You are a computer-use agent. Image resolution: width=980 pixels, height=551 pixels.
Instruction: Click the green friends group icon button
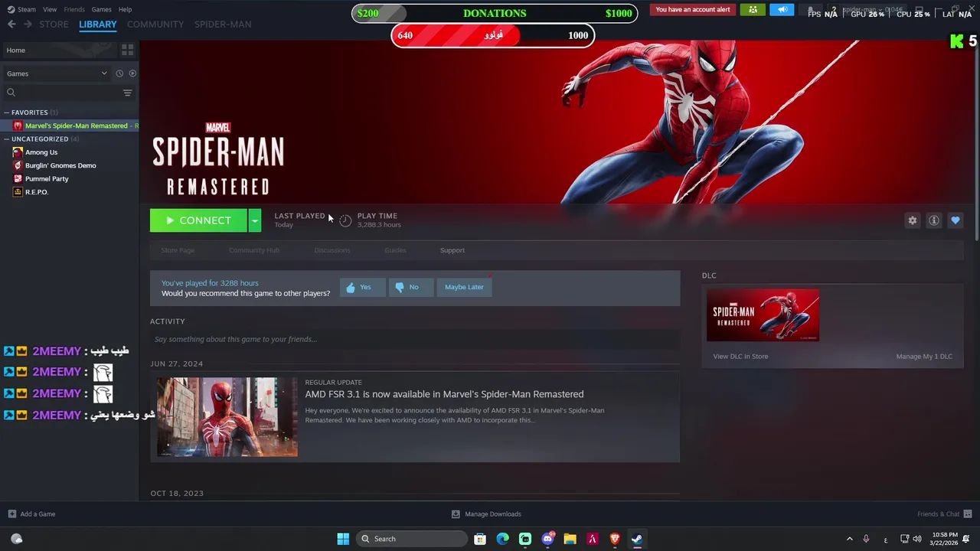coord(753,10)
